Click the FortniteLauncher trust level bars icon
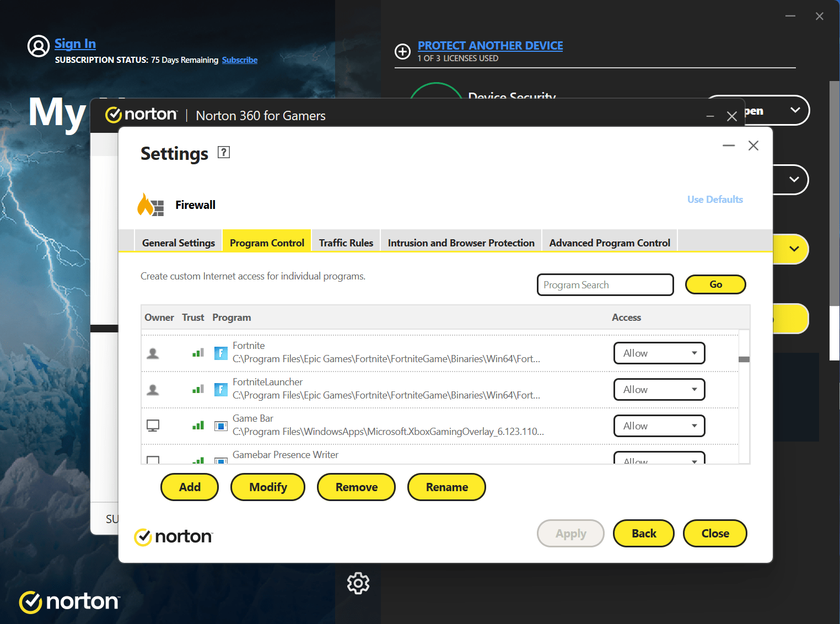This screenshot has width=840, height=624. click(x=198, y=389)
